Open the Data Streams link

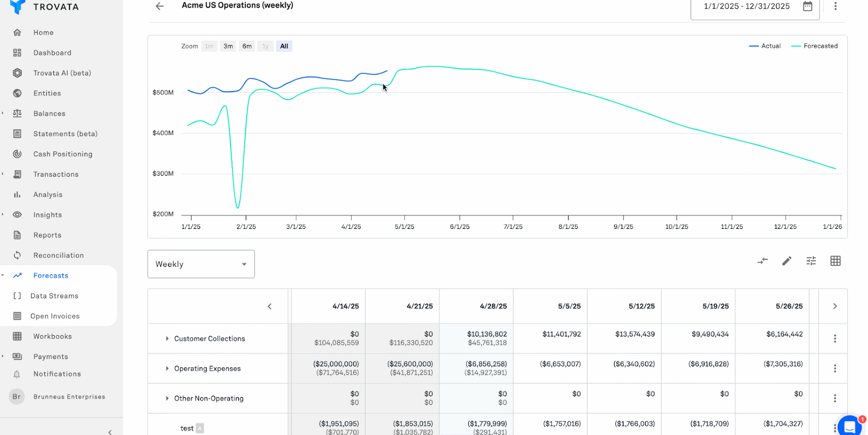[54, 296]
